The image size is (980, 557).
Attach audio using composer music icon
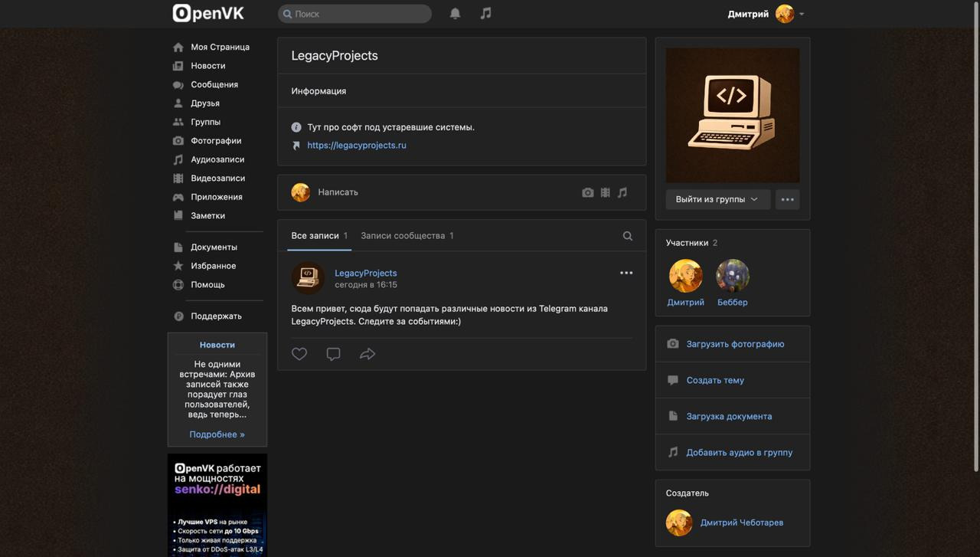pos(622,193)
